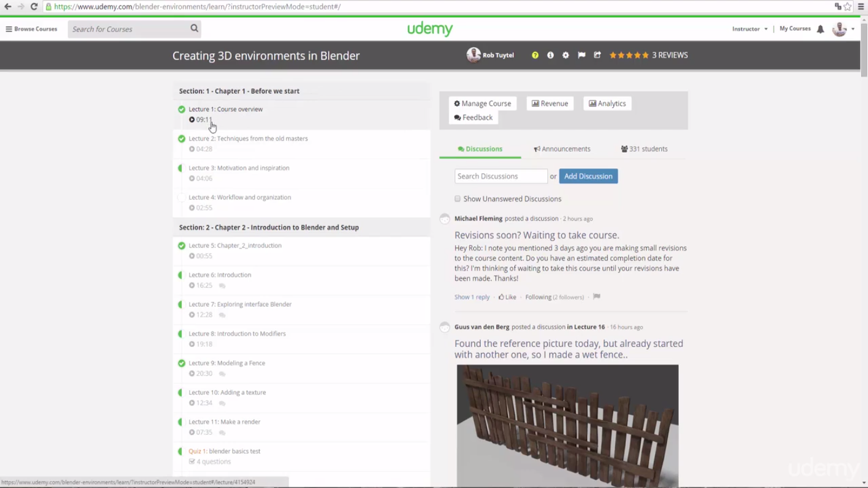
Task: Click the translate icon in address bar
Action: coord(838,7)
